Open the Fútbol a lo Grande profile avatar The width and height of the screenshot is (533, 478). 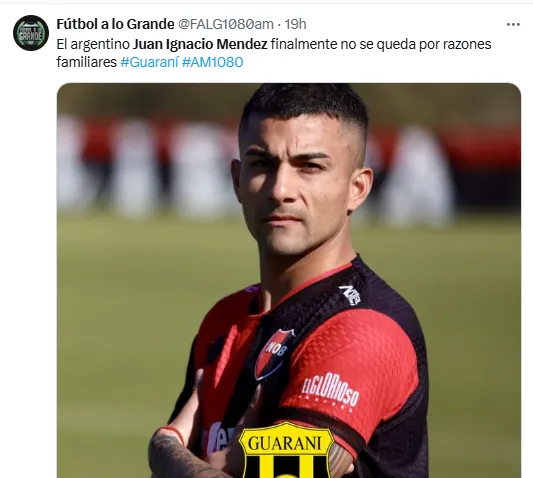coord(31,33)
